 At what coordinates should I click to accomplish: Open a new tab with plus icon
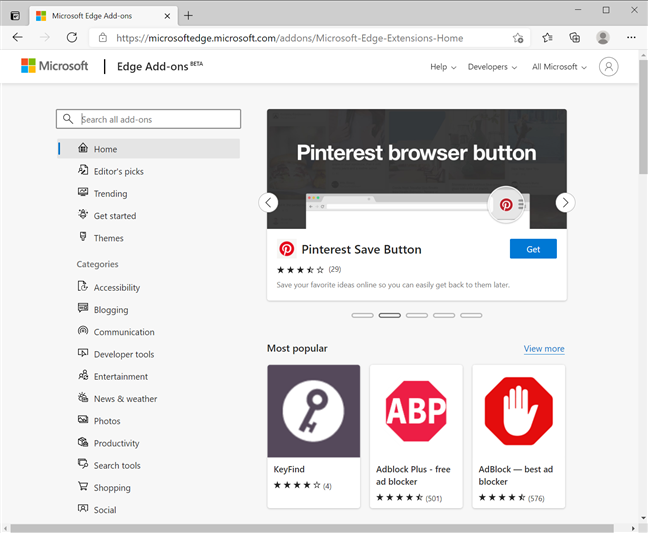(188, 16)
